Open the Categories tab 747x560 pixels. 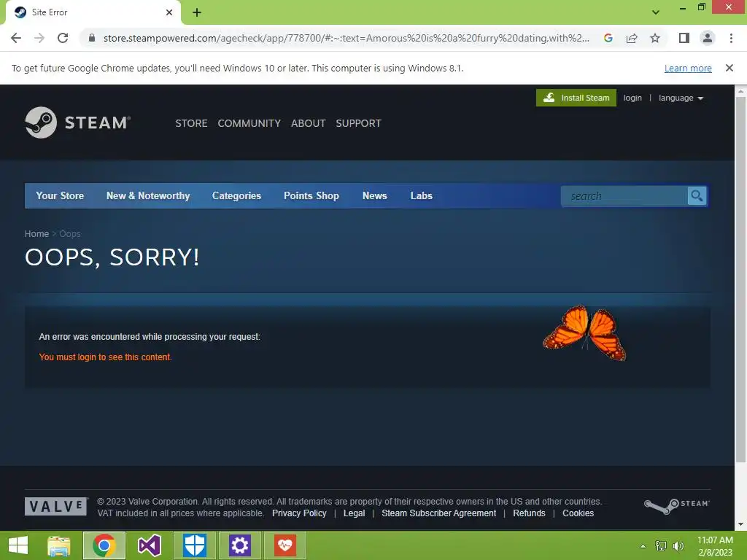(237, 195)
